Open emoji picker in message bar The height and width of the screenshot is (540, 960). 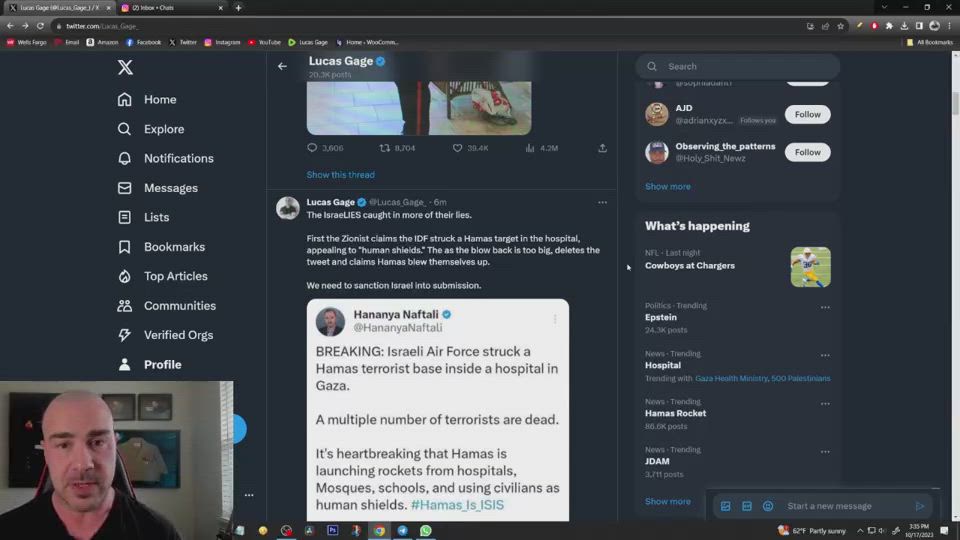click(x=768, y=506)
